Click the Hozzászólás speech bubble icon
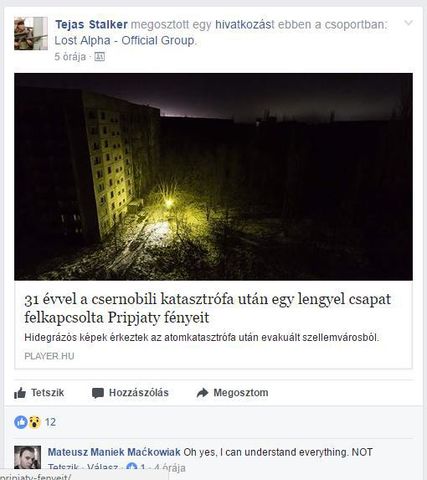427x480 pixels. pos(98,393)
